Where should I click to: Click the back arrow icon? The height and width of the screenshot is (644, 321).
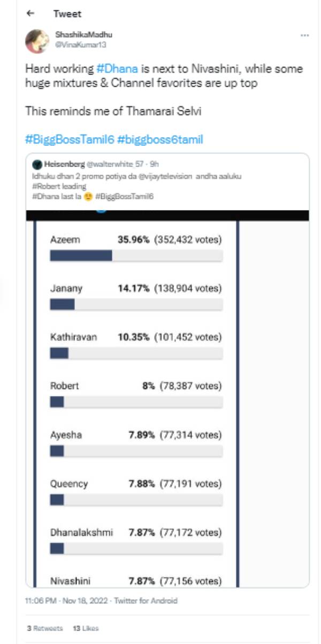coord(30,14)
